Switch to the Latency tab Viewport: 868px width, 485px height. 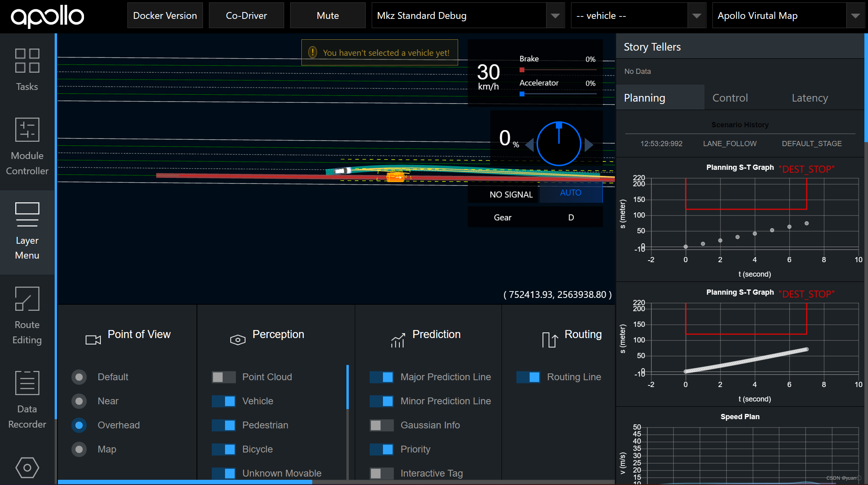[x=809, y=98]
